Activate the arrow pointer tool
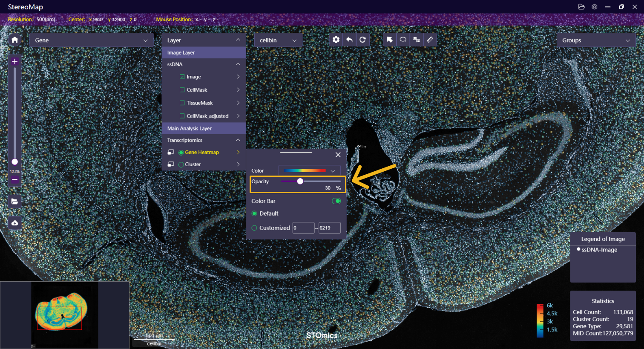The width and height of the screenshot is (644, 349). pos(389,40)
